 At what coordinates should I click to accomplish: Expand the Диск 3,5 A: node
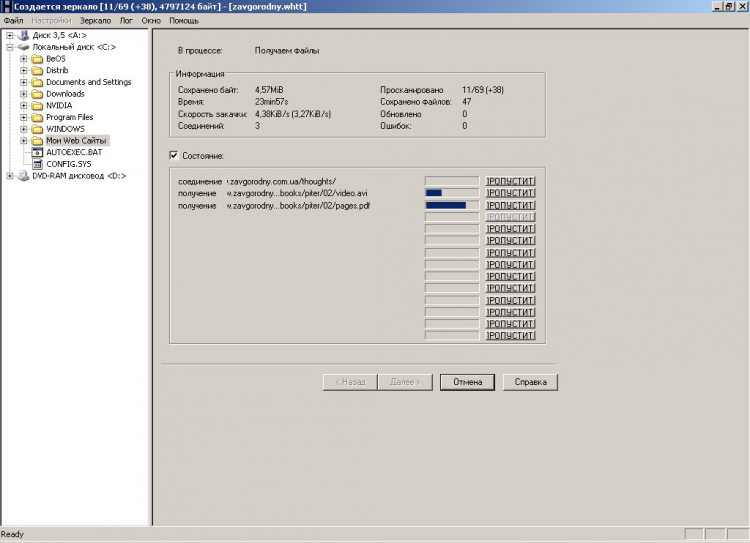click(x=10, y=35)
